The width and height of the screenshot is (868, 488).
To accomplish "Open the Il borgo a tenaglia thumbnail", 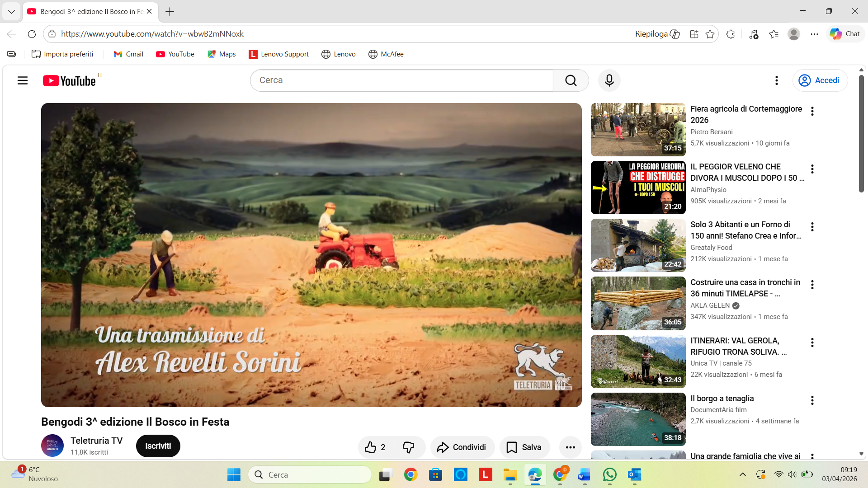I will click(x=637, y=419).
